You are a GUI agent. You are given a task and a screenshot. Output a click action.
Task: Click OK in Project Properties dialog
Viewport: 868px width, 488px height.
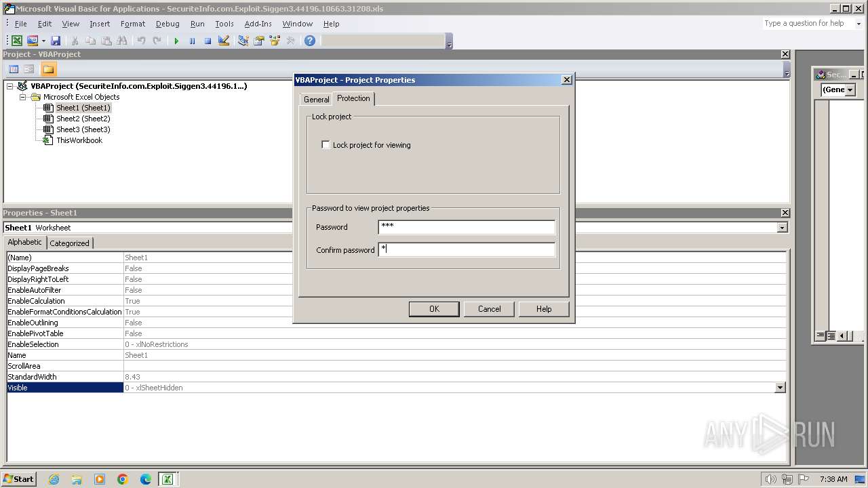(434, 309)
